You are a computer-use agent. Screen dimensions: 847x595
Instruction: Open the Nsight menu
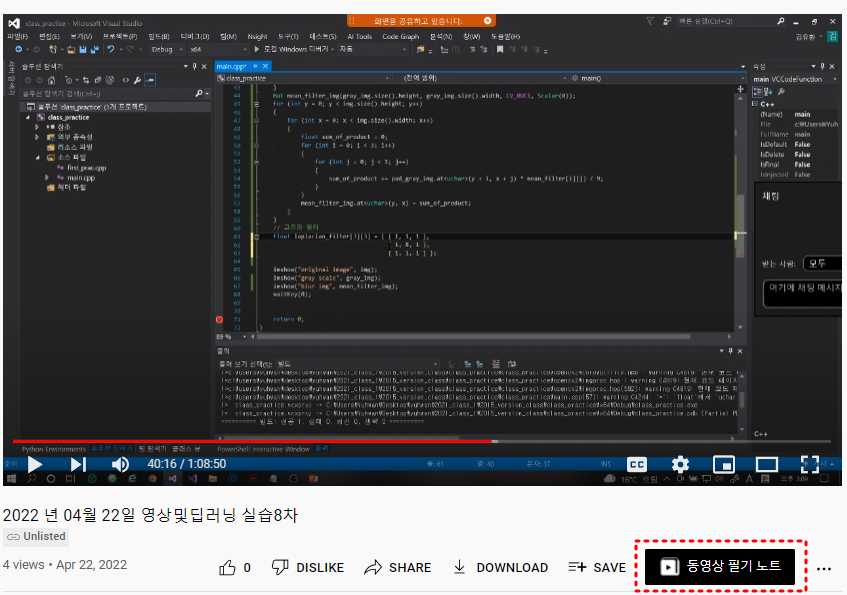click(257, 36)
